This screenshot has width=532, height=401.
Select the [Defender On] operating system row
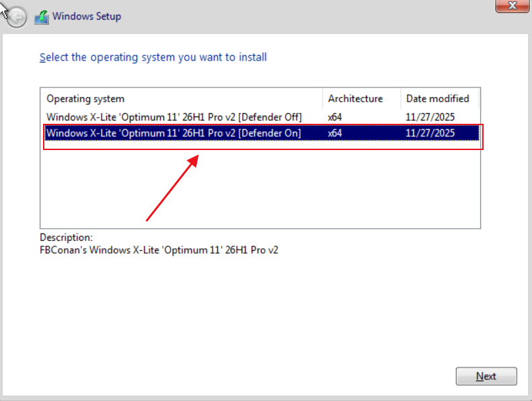(262, 133)
